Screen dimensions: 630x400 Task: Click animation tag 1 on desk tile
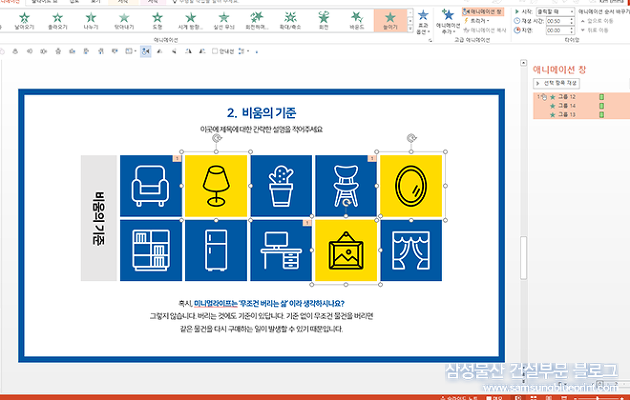point(307,223)
